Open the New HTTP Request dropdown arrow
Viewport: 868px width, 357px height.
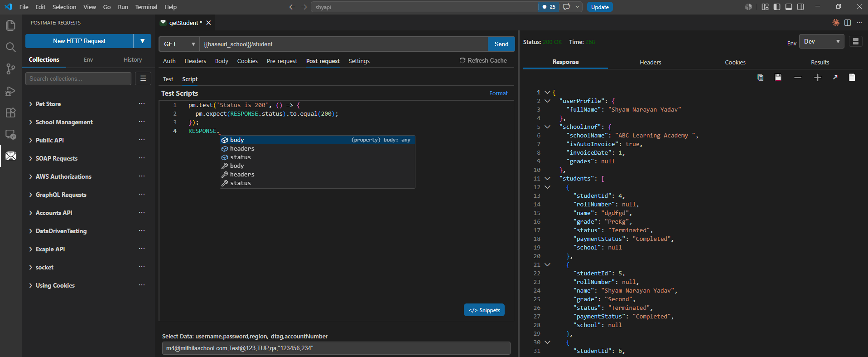pyautogui.click(x=143, y=41)
